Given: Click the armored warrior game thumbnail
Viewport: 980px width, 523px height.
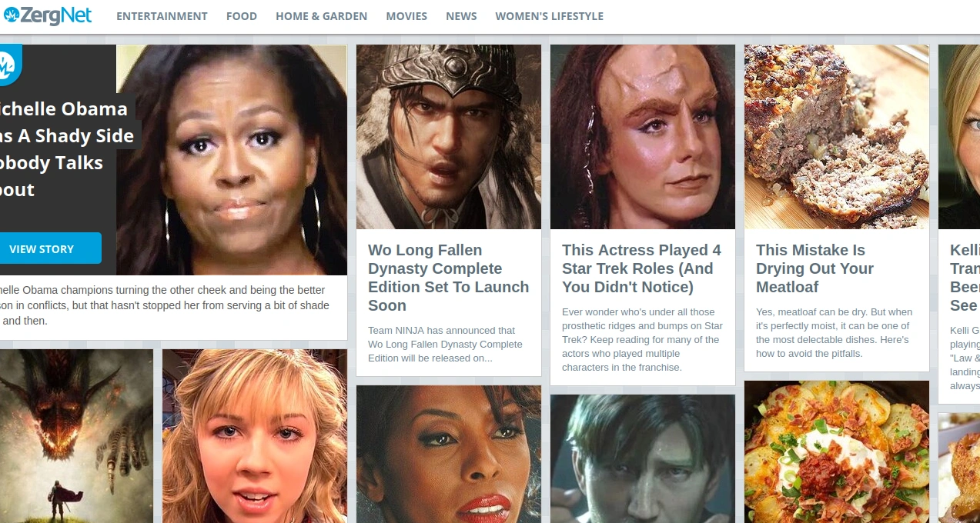Looking at the screenshot, I should click(449, 136).
